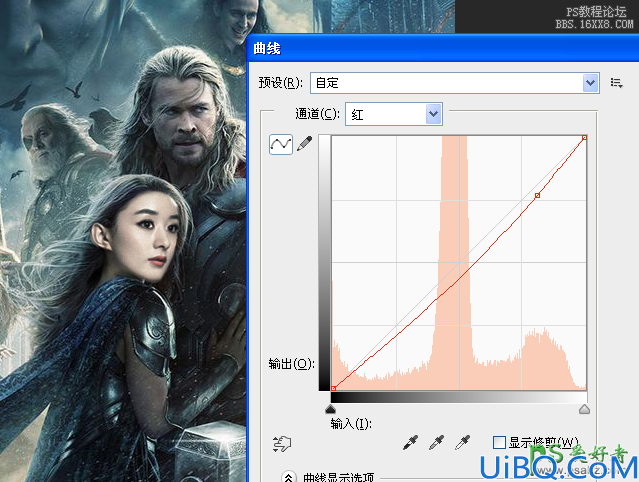
Task: Pick the black point eyedropper
Action: click(x=410, y=442)
